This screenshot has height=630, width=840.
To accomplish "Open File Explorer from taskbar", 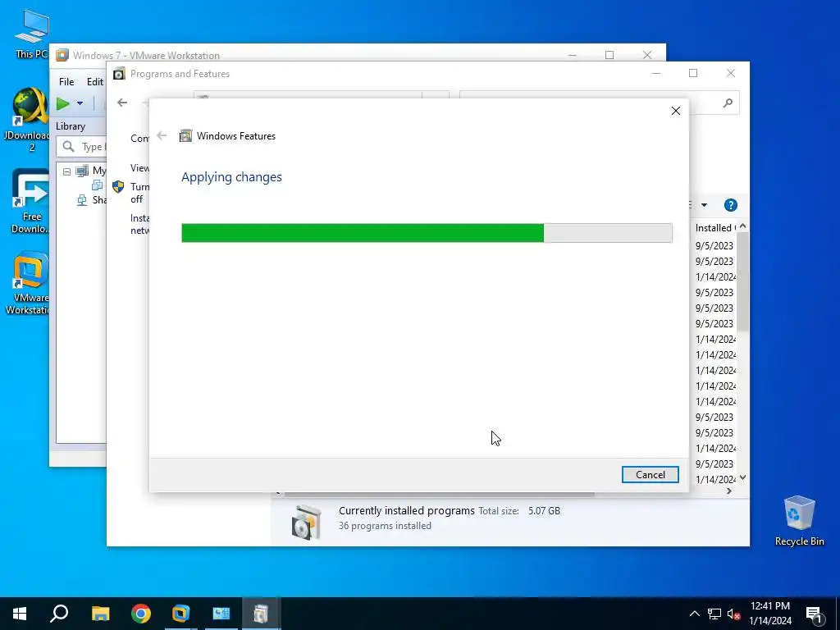I will click(x=100, y=614).
